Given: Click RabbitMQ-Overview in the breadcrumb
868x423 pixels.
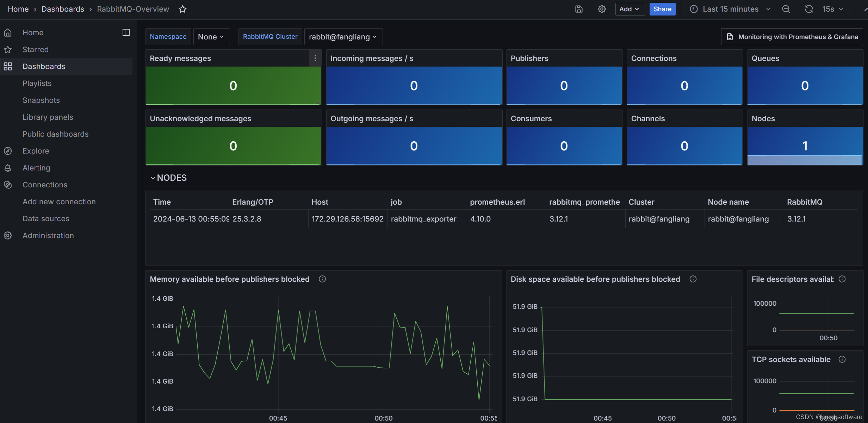Looking at the screenshot, I should (x=133, y=9).
